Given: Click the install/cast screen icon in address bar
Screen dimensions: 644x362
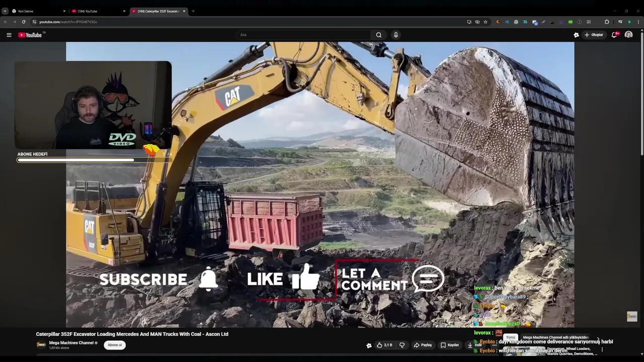Looking at the screenshot, I should [469, 22].
